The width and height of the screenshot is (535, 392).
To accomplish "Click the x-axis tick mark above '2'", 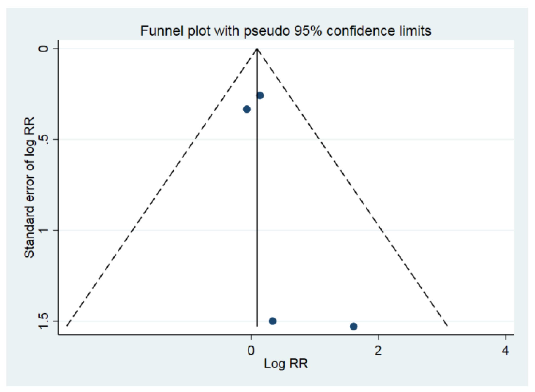I will (378, 337).
